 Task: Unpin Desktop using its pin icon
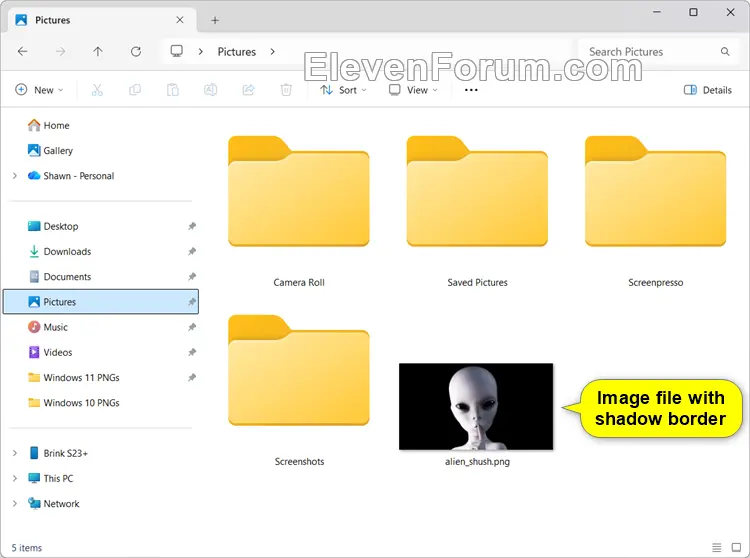[x=192, y=226]
